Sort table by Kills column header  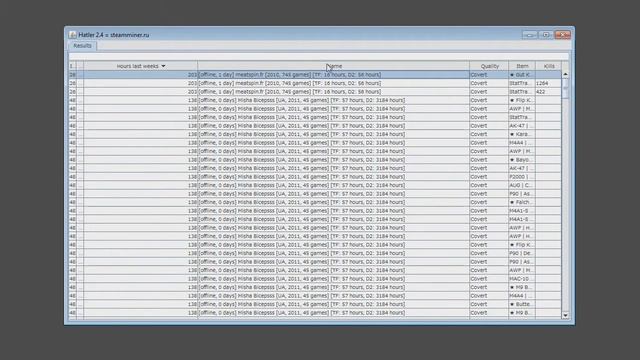(x=549, y=66)
